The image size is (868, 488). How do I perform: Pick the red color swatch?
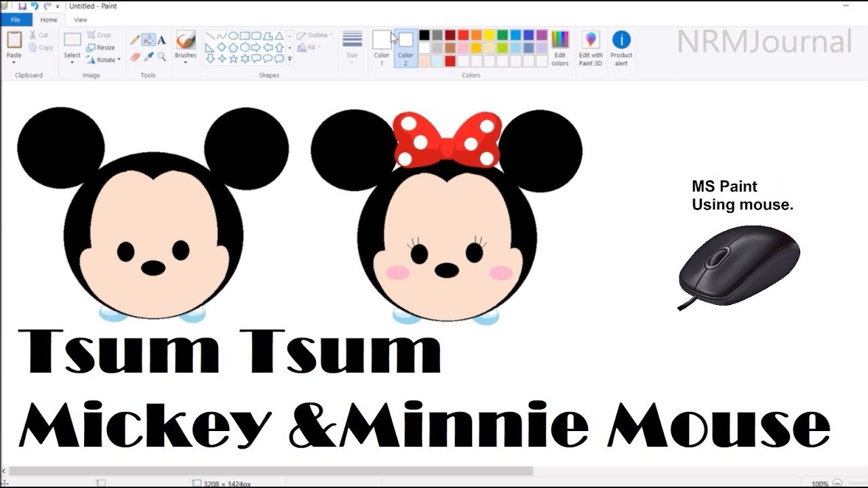pyautogui.click(x=463, y=35)
